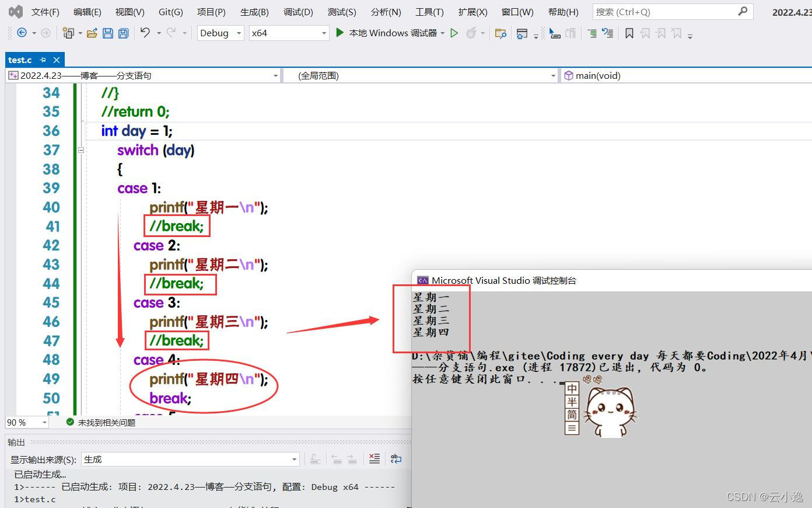This screenshot has height=508, width=812.
Task: Click the clear all output icon
Action: tap(374, 459)
